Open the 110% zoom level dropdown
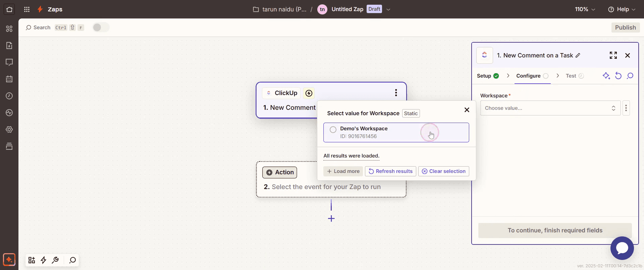Image resolution: width=644 pixels, height=270 pixels. pyautogui.click(x=585, y=9)
